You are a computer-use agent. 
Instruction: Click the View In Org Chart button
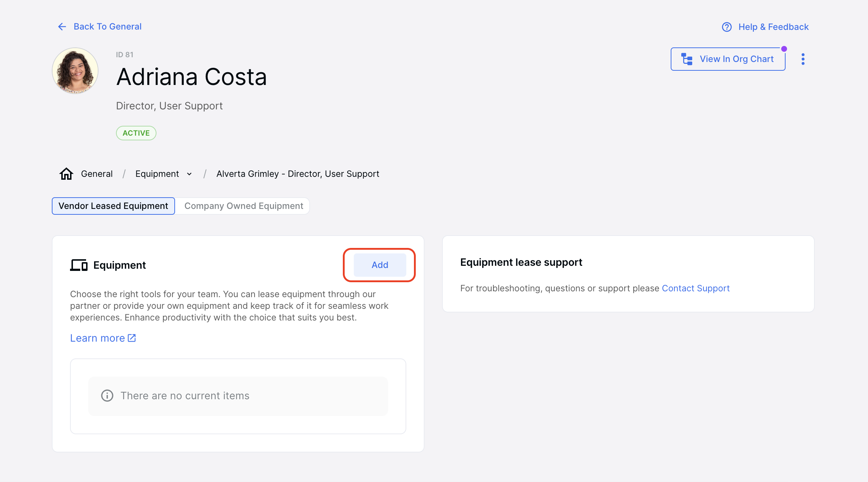click(728, 59)
